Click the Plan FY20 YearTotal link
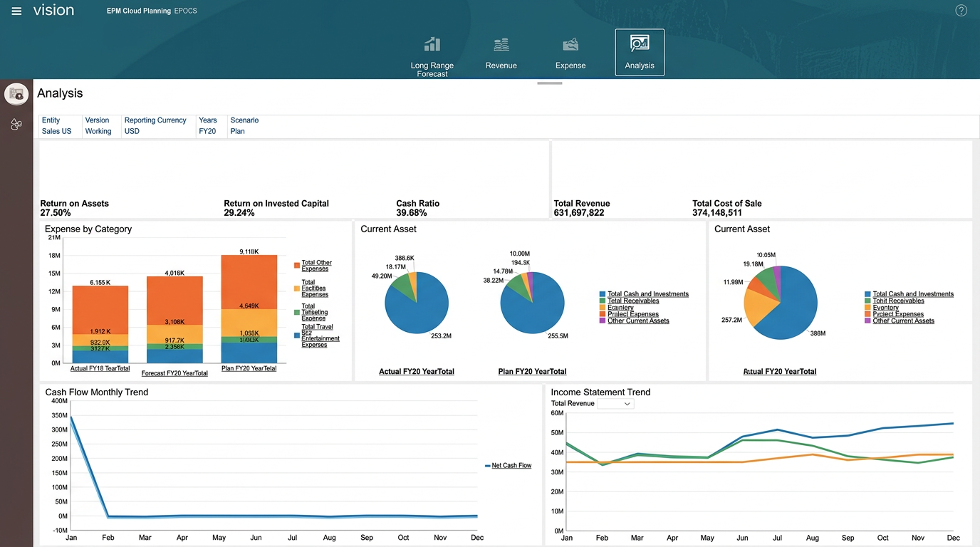The width and height of the screenshot is (980, 547). pyautogui.click(x=531, y=371)
